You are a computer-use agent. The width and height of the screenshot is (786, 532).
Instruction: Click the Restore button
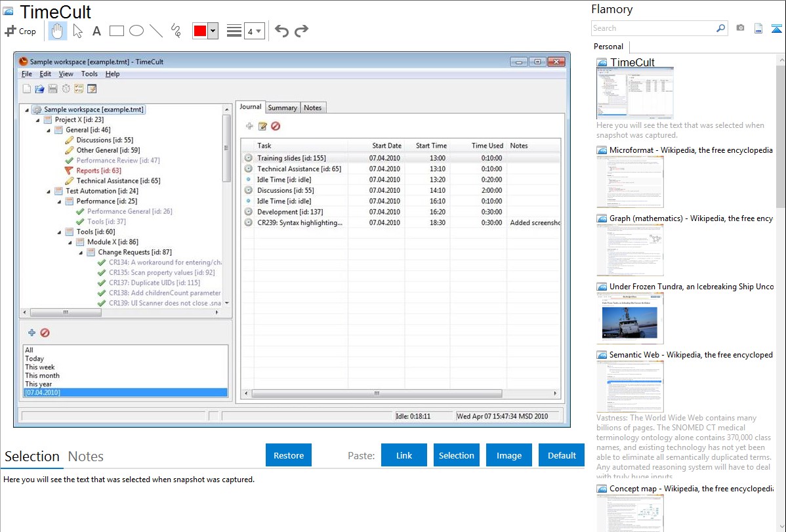[289, 455]
